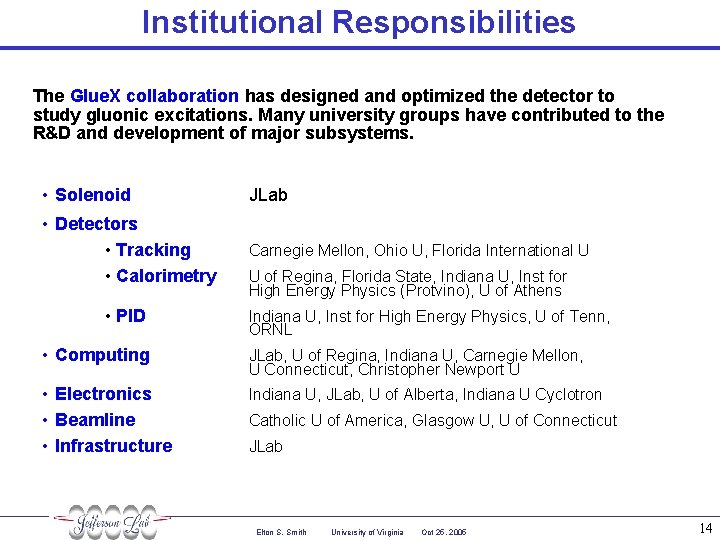Click the Carnegie Mellon, Ohio U tracking line

tap(419, 251)
